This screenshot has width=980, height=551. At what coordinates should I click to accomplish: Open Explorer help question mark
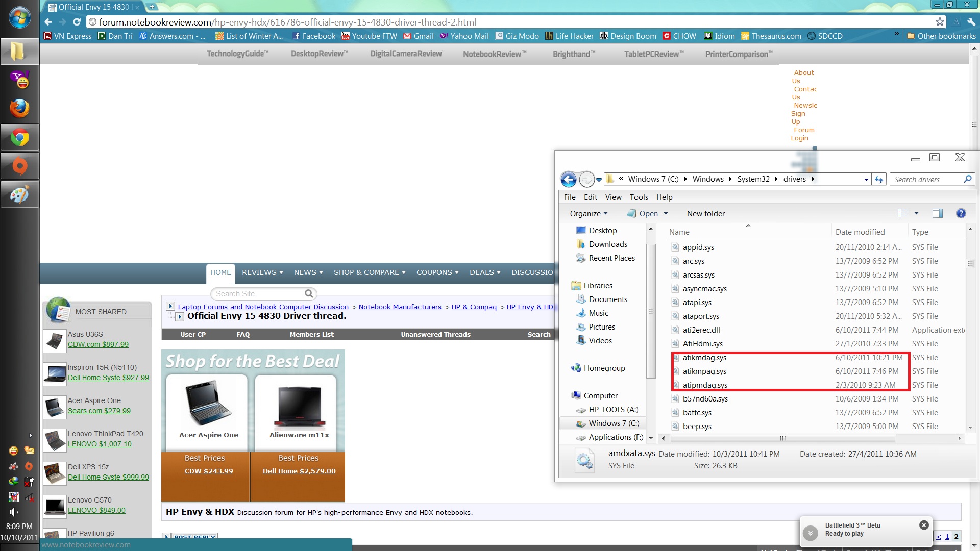tap(961, 213)
